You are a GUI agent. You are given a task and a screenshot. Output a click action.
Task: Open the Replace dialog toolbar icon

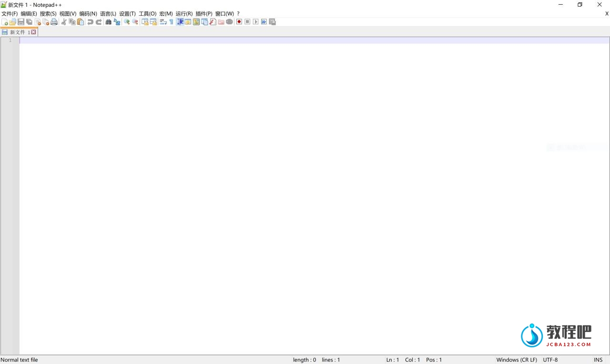click(x=117, y=22)
